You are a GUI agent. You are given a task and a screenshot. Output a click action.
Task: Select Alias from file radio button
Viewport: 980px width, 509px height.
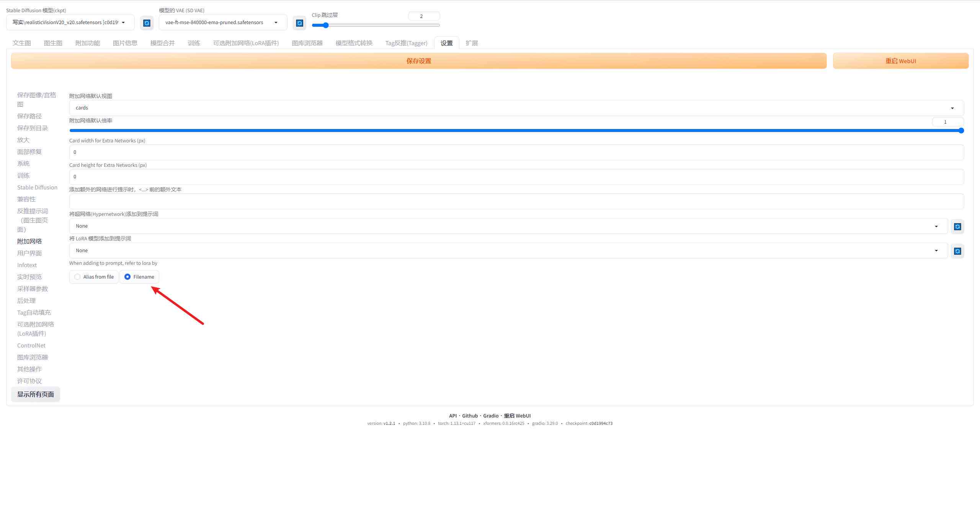tap(77, 277)
